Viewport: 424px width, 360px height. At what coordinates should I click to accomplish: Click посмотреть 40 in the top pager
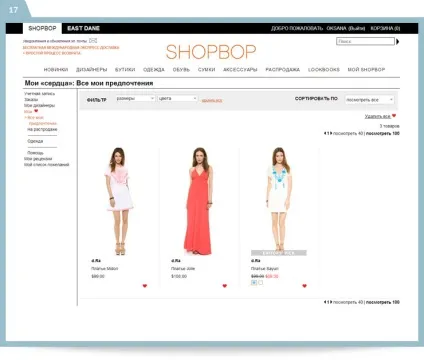[348, 133]
